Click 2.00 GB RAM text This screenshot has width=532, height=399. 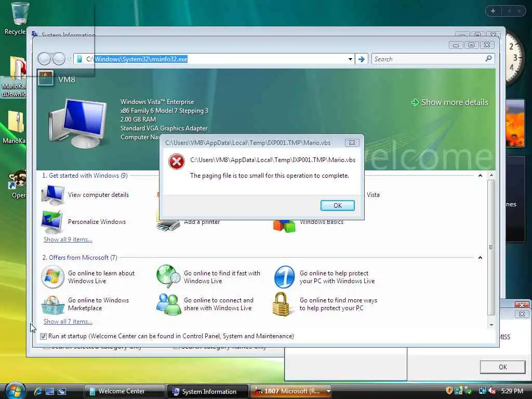[138, 119]
